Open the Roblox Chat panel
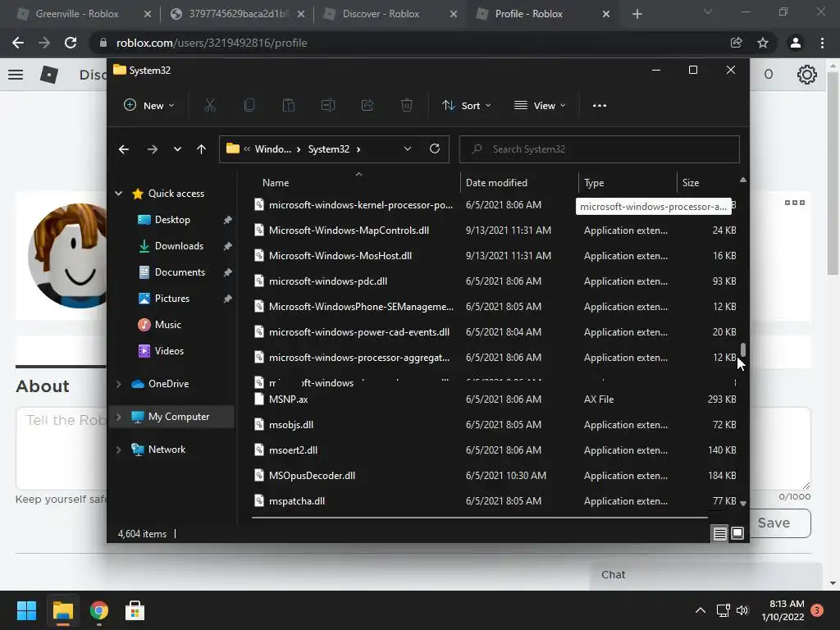840x630 pixels. [x=706, y=575]
